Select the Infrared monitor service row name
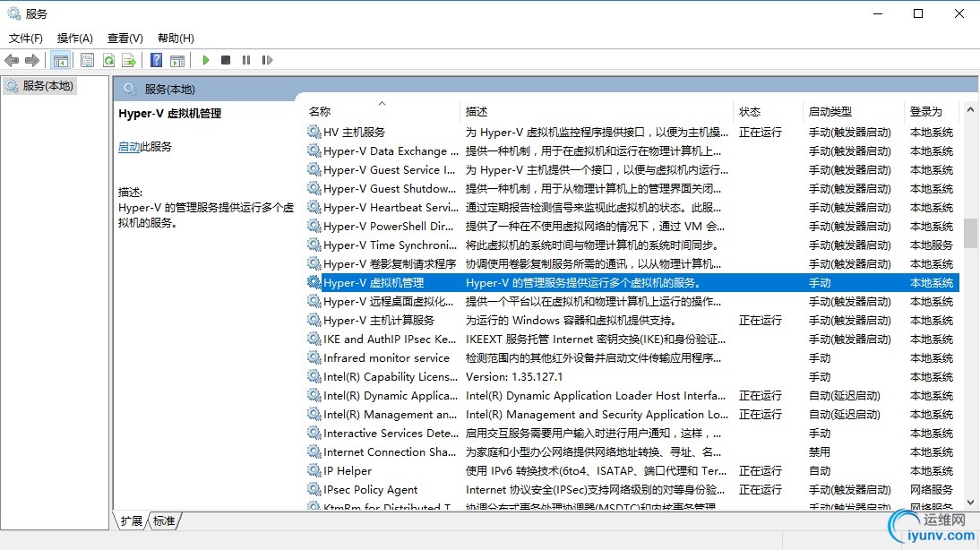Image resolution: width=980 pixels, height=550 pixels. (x=386, y=358)
